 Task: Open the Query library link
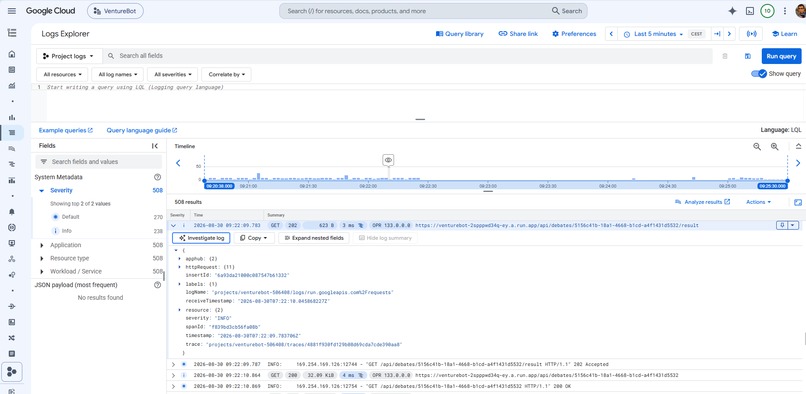[460, 34]
